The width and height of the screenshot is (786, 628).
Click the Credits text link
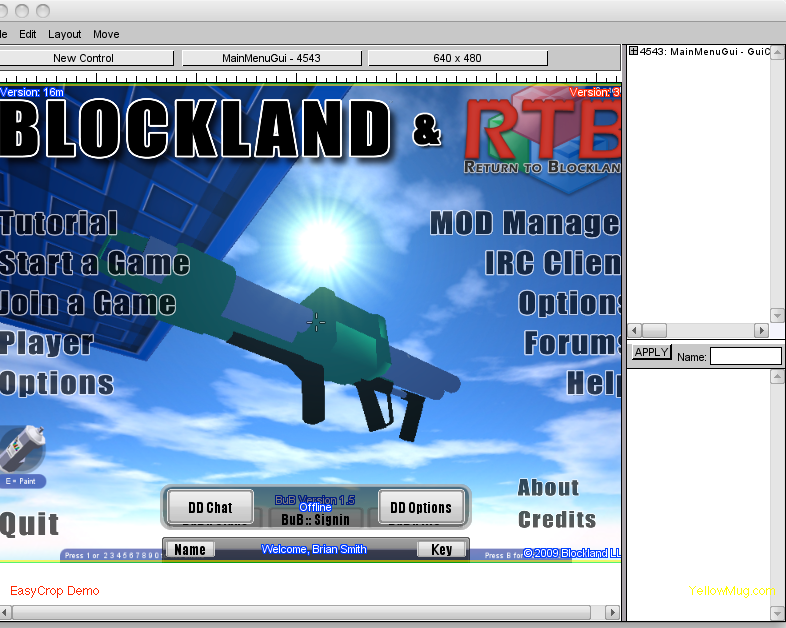(556, 520)
